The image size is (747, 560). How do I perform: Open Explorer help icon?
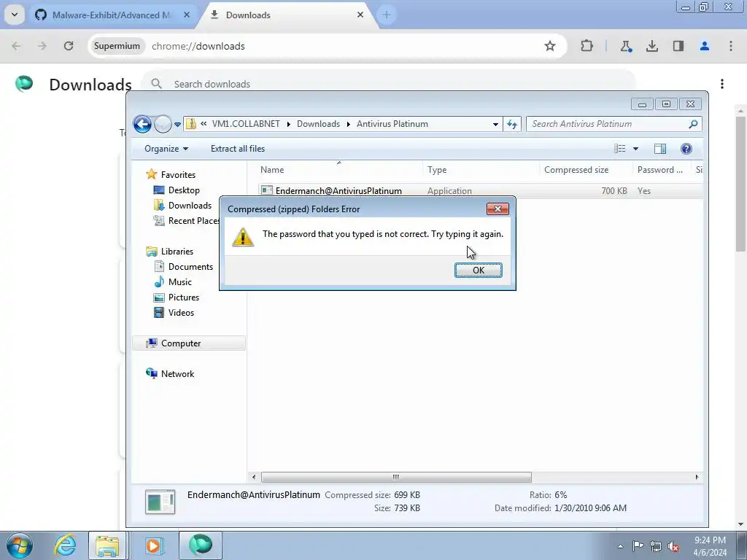click(686, 149)
